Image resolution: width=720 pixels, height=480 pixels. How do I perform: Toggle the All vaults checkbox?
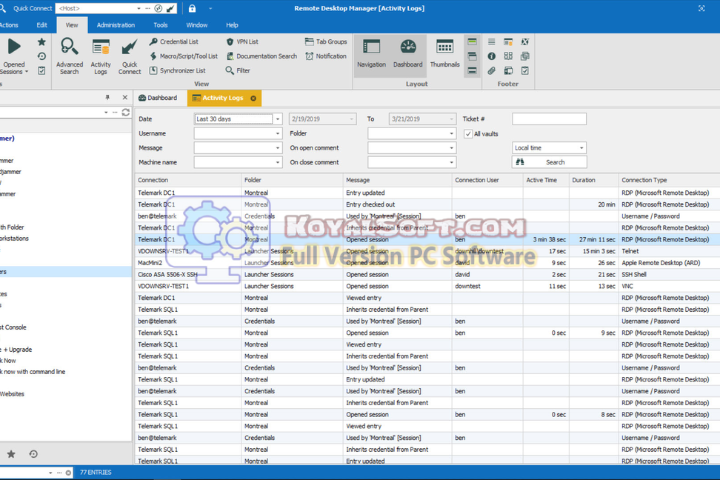tap(468, 134)
